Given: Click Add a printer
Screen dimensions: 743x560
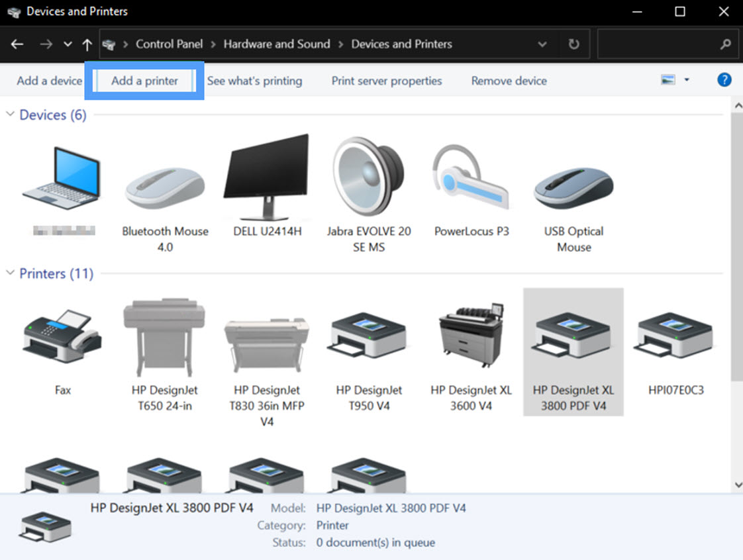Looking at the screenshot, I should 144,81.
